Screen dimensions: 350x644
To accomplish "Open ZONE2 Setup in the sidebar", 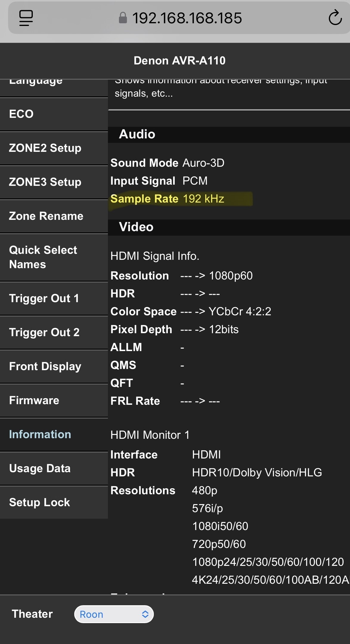I will [x=54, y=148].
